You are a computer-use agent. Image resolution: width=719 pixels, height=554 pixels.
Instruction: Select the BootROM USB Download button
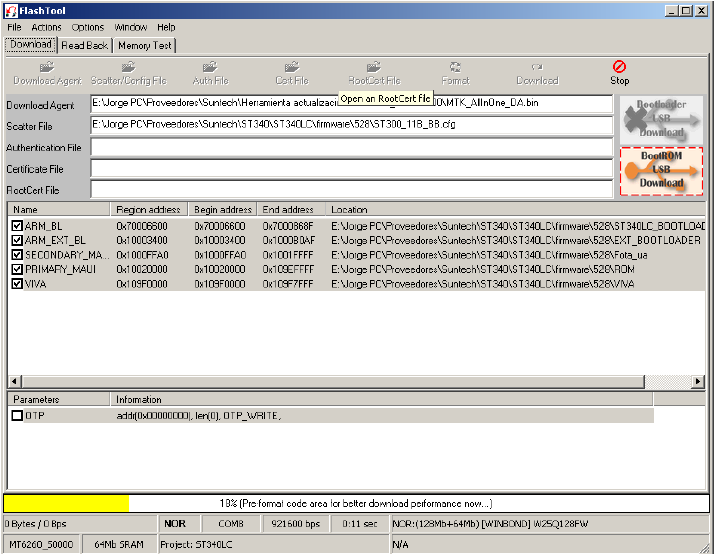661,171
